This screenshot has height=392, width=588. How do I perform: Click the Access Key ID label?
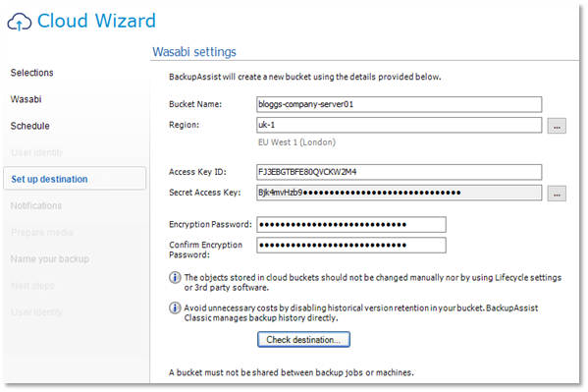197,172
